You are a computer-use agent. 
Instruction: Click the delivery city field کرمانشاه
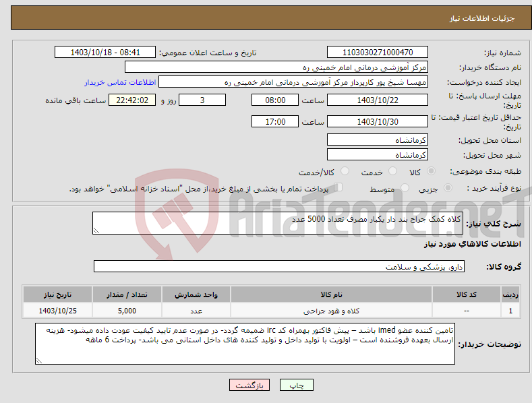coord(378,155)
